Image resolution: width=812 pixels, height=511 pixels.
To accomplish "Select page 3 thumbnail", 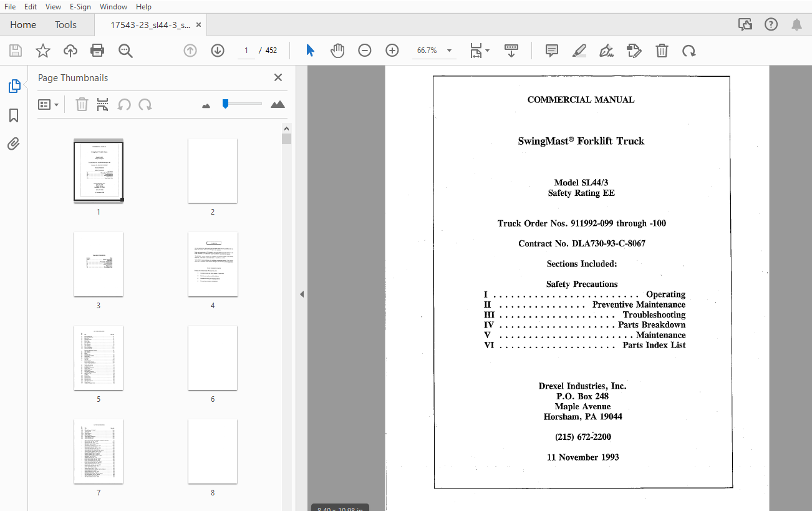I will tap(99, 265).
